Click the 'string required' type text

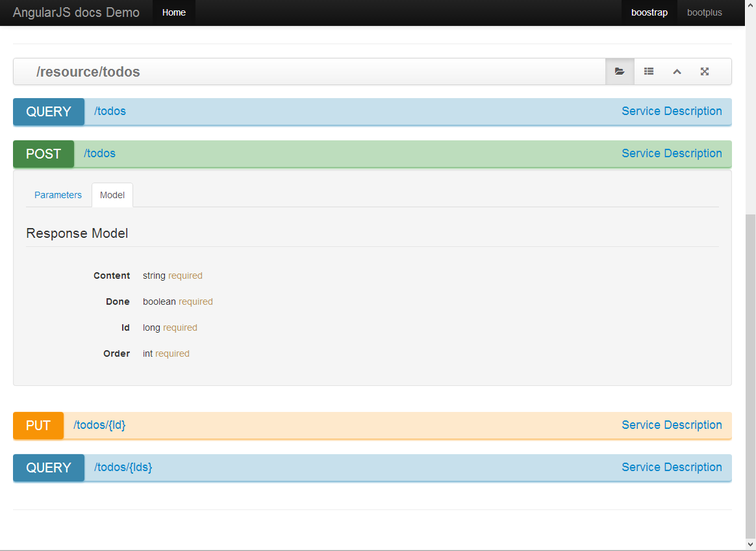click(x=173, y=275)
